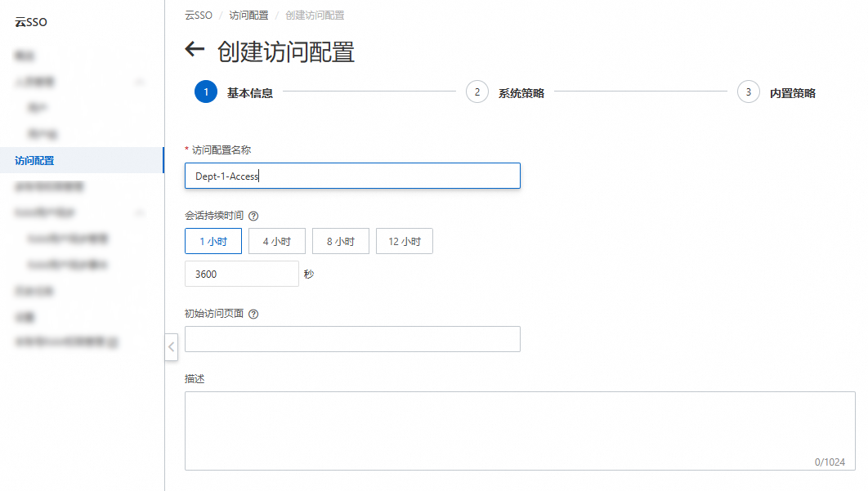This screenshot has height=491, width=868.
Task: Click into the 初始访问页面 input field
Action: (352, 339)
